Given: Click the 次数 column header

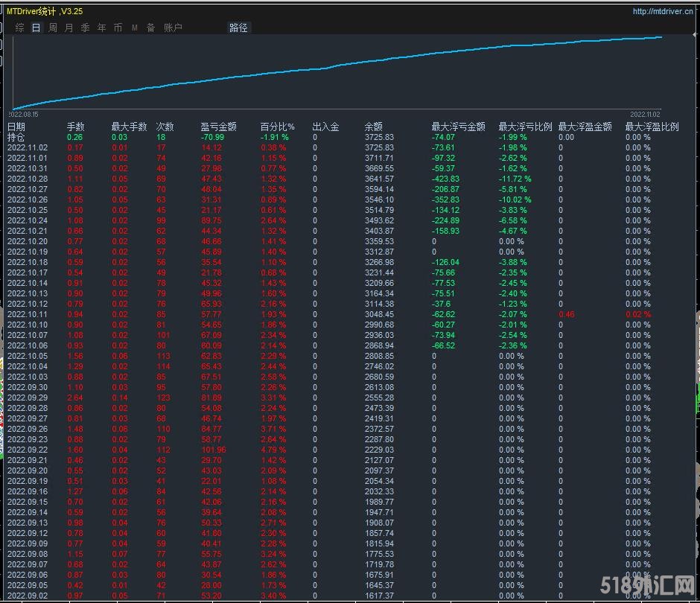Looking at the screenshot, I should pyautogui.click(x=165, y=127).
